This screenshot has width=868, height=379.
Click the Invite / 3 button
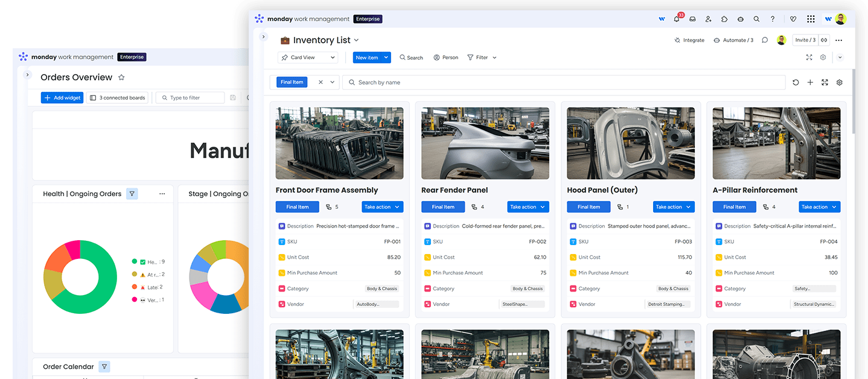pos(805,40)
